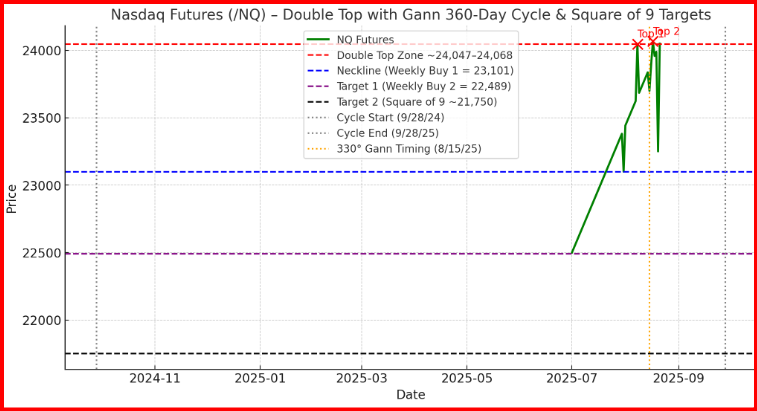Viewport: 757px width, 411px height.
Task: Click the x-axis label 2025-03
Action: 362,378
